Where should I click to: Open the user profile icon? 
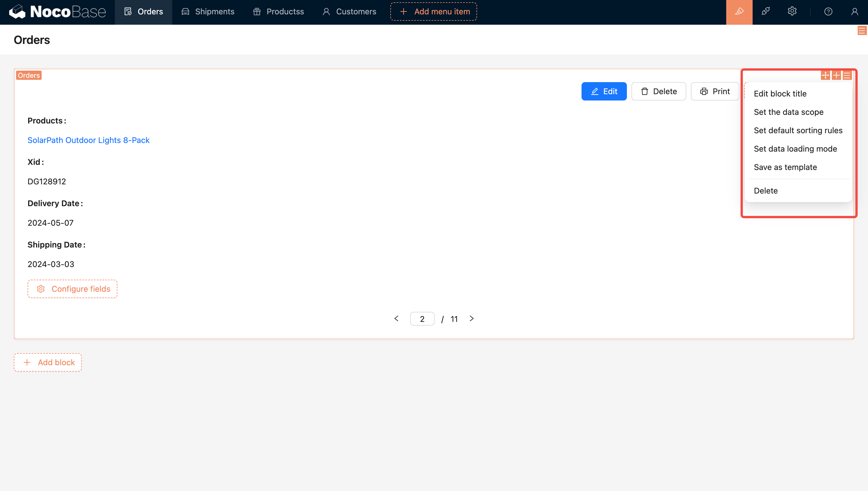pyautogui.click(x=854, y=12)
